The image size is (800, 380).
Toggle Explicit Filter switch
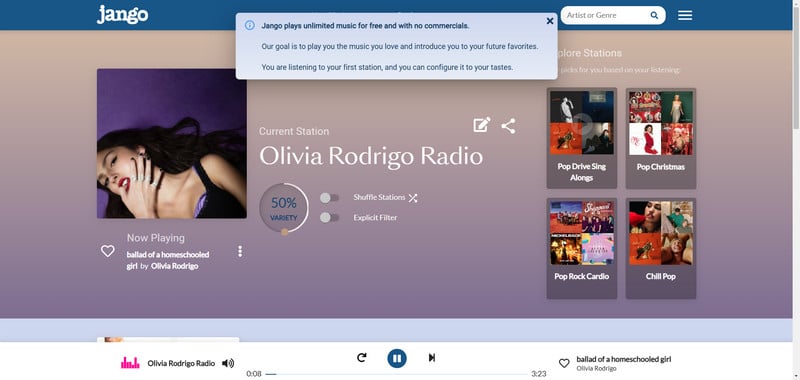pyautogui.click(x=329, y=218)
